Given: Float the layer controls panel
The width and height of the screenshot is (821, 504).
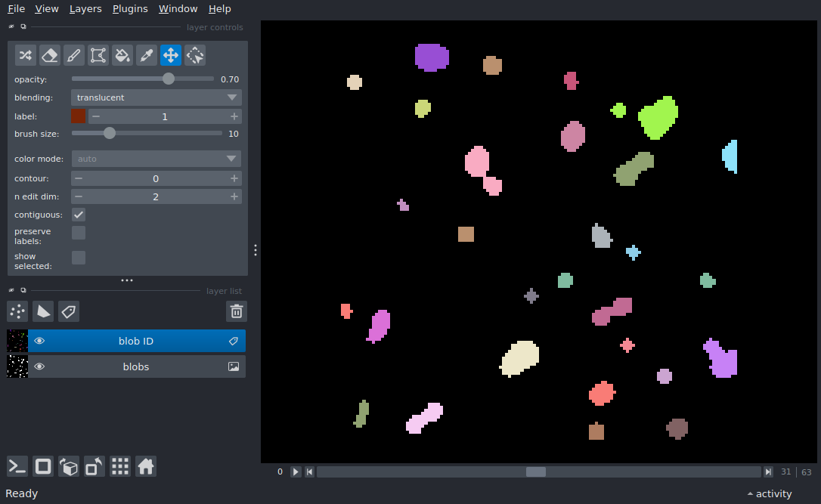Looking at the screenshot, I should click(23, 26).
